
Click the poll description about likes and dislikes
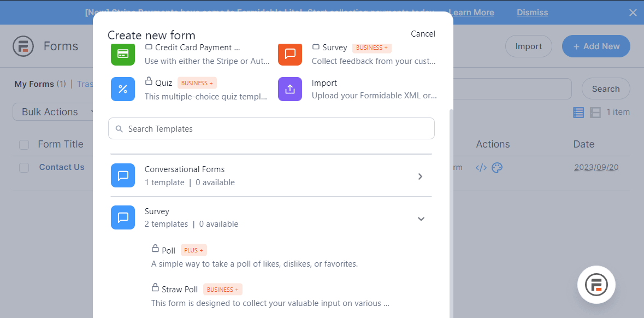point(255,264)
